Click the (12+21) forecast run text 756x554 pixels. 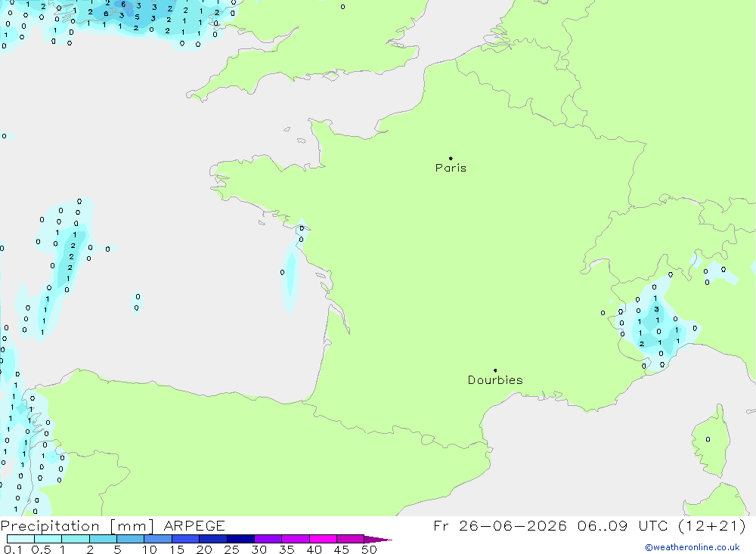pyautogui.click(x=711, y=525)
